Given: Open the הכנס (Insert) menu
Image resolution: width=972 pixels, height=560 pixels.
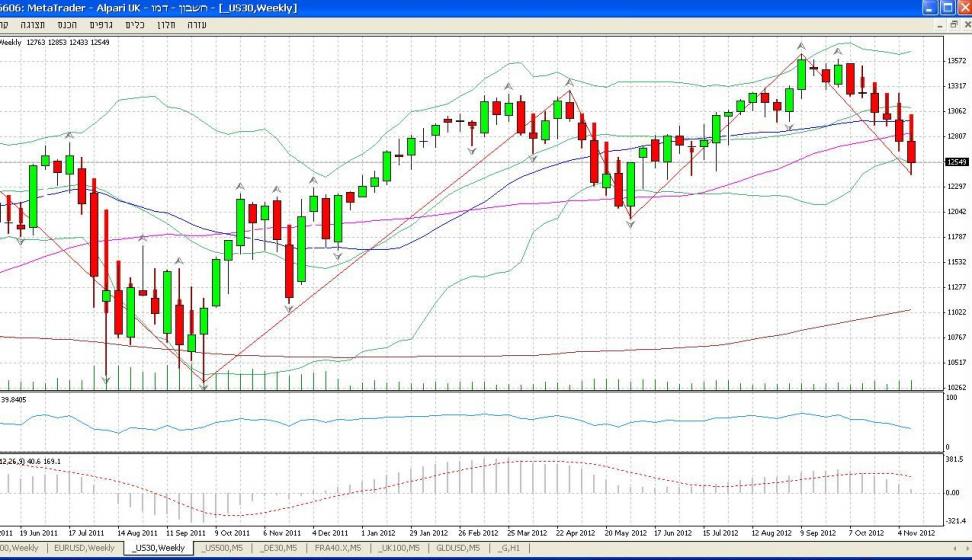Looking at the screenshot, I should tap(68, 24).
